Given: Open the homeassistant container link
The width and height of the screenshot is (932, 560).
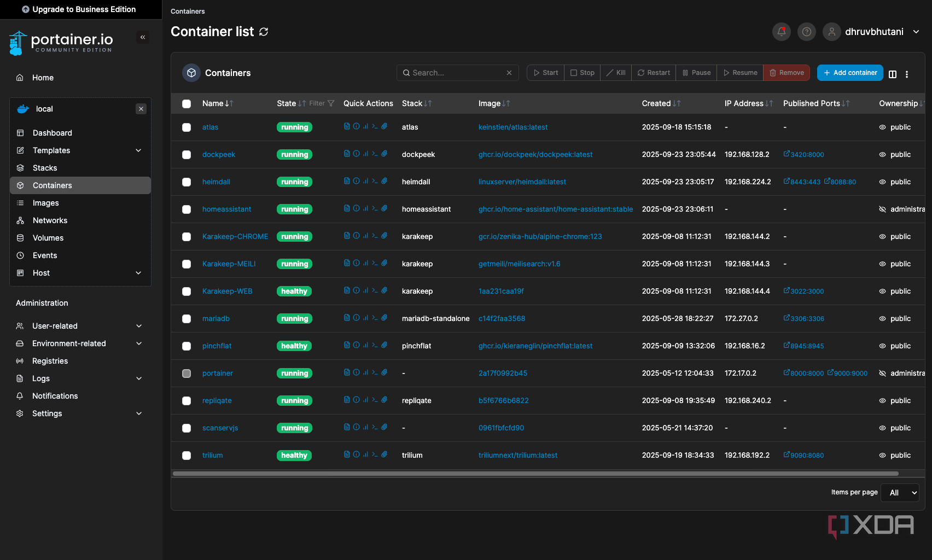Looking at the screenshot, I should click(226, 209).
